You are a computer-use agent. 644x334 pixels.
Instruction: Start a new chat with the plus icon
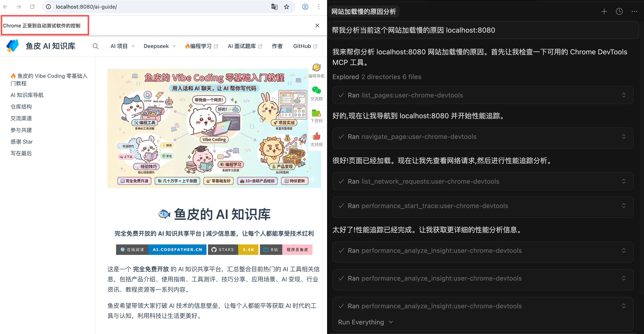tap(604, 11)
